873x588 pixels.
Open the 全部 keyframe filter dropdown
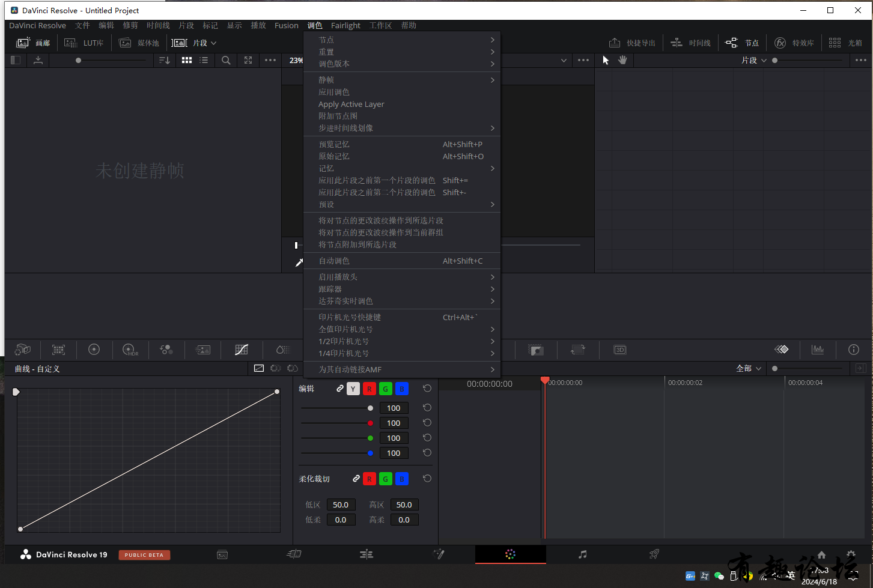click(x=749, y=368)
